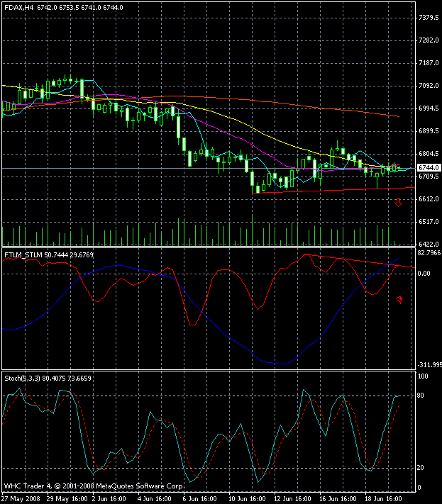Click the 7379.5 price scale label
442x504 pixels.
click(x=426, y=17)
